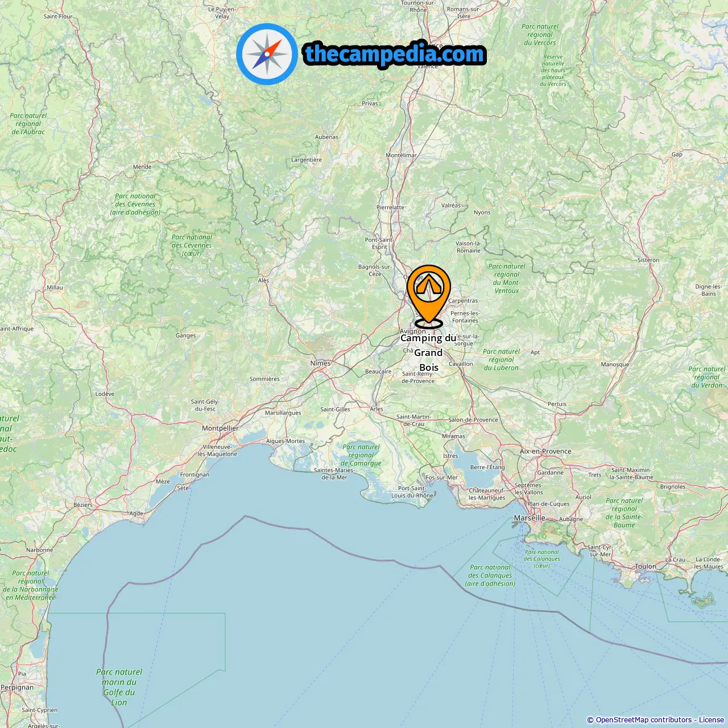Click the Parc naturel régional du Luberon label
The image size is (728, 728).
(x=501, y=359)
